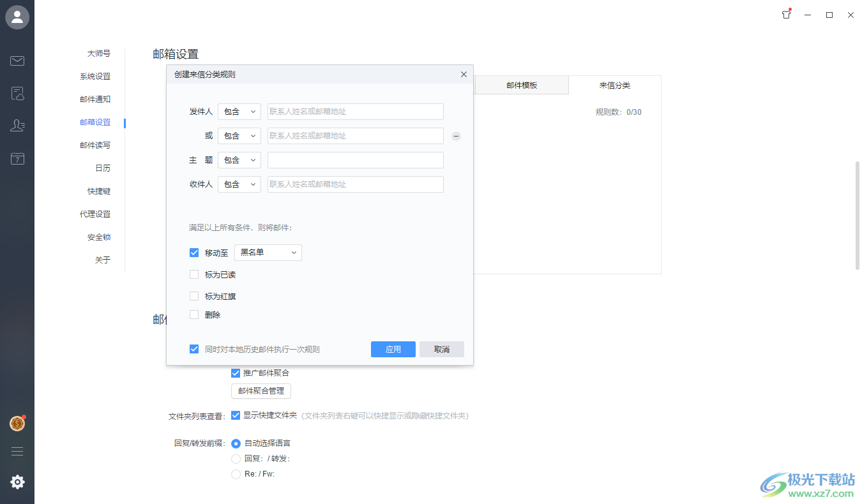Click the 规则数: 0/30 text
862x504 pixels.
pos(619,112)
